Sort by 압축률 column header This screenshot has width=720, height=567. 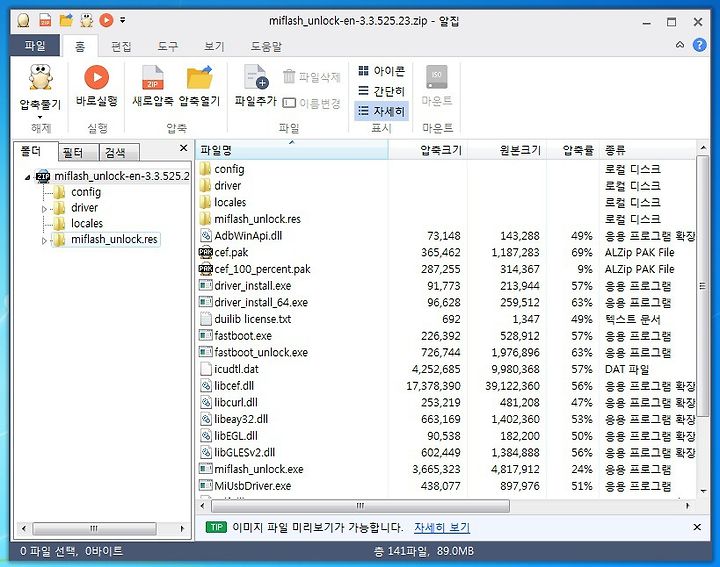(573, 150)
